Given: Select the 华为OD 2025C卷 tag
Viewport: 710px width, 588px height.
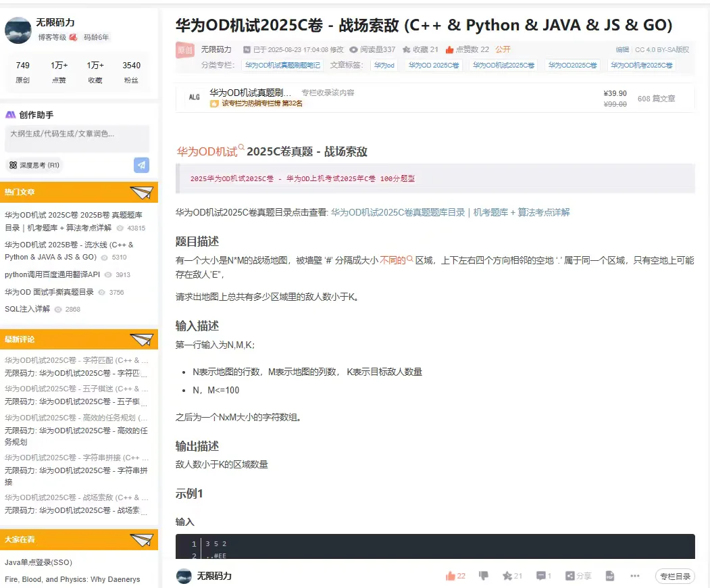Looking at the screenshot, I should tap(433, 66).
